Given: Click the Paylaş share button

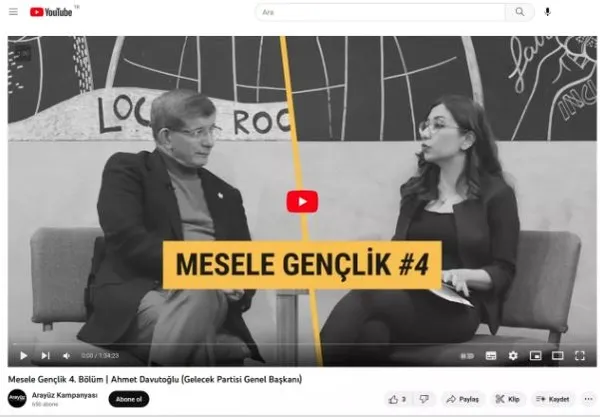Looking at the screenshot, I should (x=463, y=399).
